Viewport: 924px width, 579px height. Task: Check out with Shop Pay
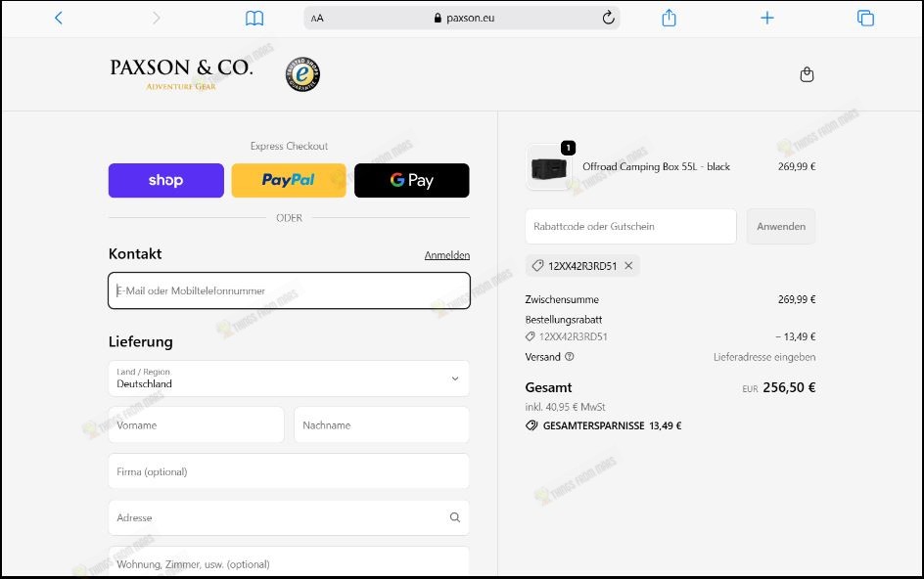point(165,180)
